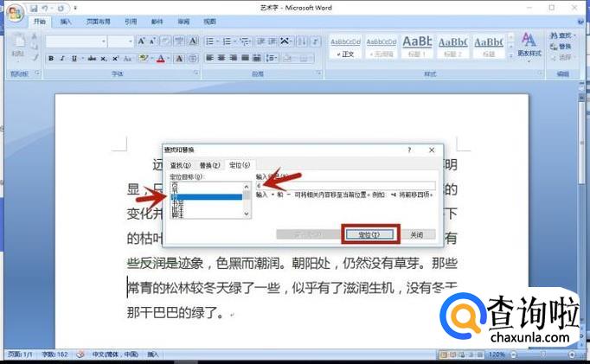Screen dimensions: 590x364
Task: Expand the Font dialog launcher
Action: pyautogui.click(x=196, y=73)
